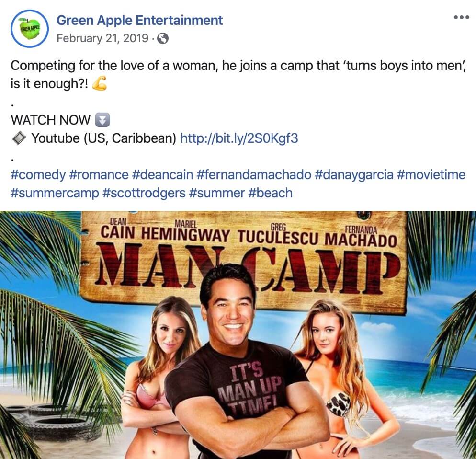Viewport: 476px width, 459px height.
Task: Select the #romance hashtag
Action: pyautogui.click(x=99, y=175)
